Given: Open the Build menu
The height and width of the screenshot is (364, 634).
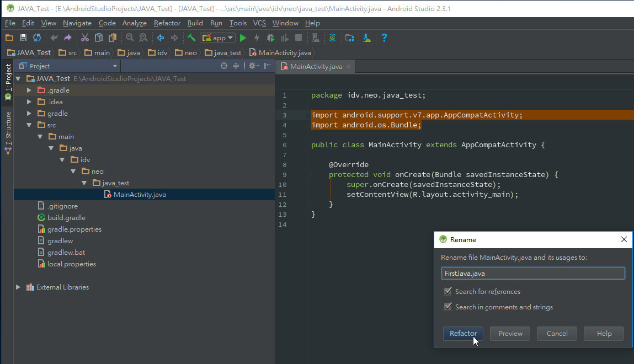Looking at the screenshot, I should [195, 23].
